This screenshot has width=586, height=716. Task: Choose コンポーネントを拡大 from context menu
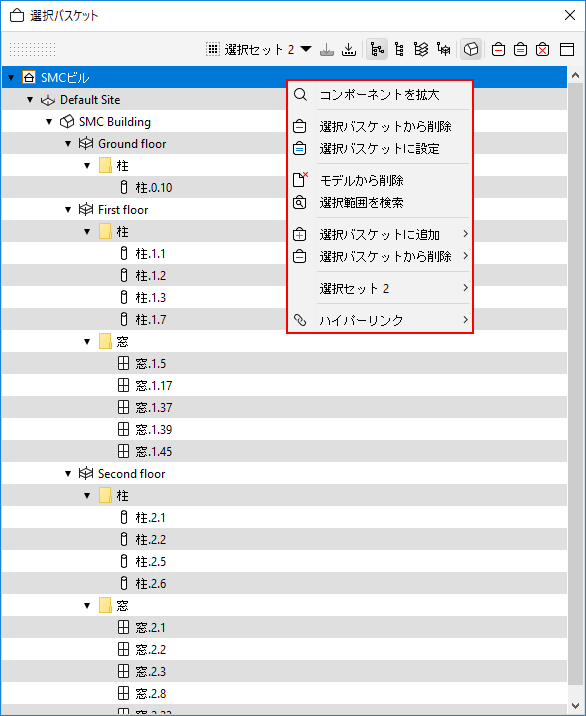pyautogui.click(x=380, y=95)
